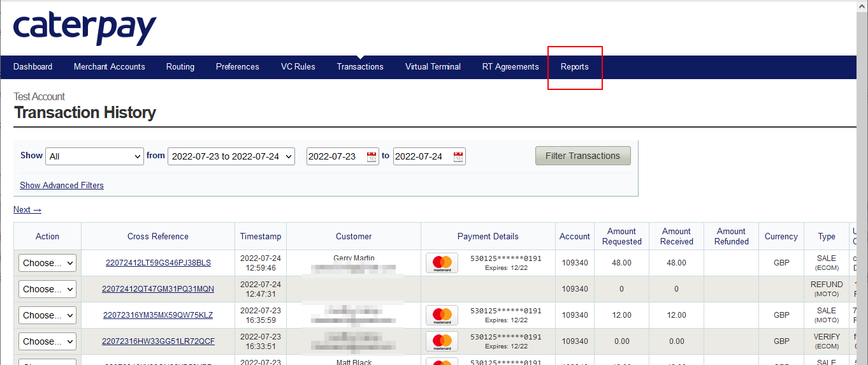This screenshot has width=868, height=365.
Task: Open Choose action dropdown for 22072412QT47GM31PQ31MQN
Action: coord(47,289)
